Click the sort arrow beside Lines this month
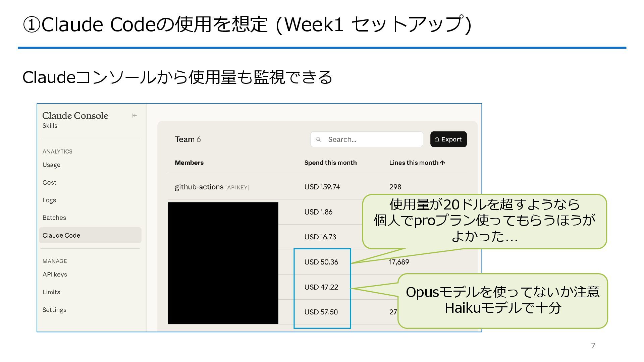 [443, 163]
